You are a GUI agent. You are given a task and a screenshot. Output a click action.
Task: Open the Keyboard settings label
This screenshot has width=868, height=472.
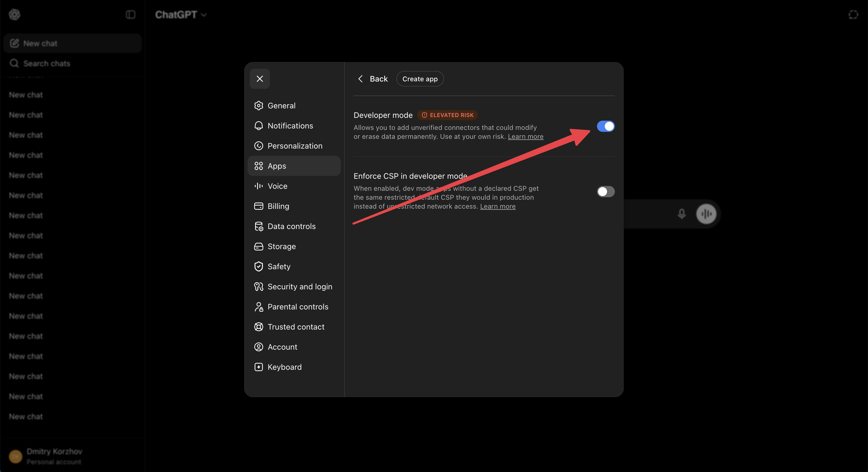(x=284, y=367)
